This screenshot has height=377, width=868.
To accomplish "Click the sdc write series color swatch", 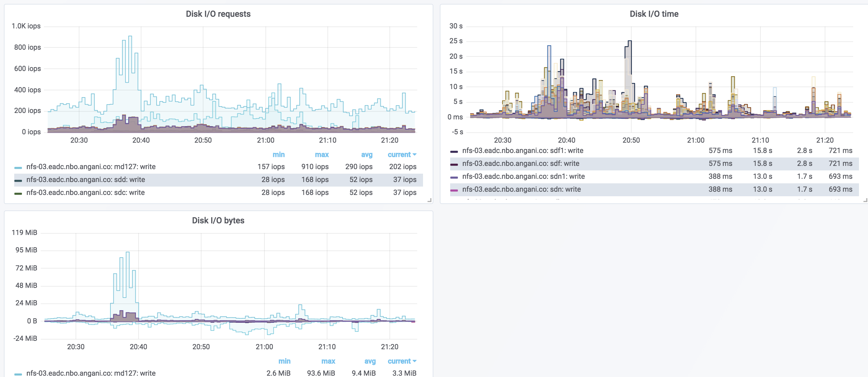I will click(18, 193).
